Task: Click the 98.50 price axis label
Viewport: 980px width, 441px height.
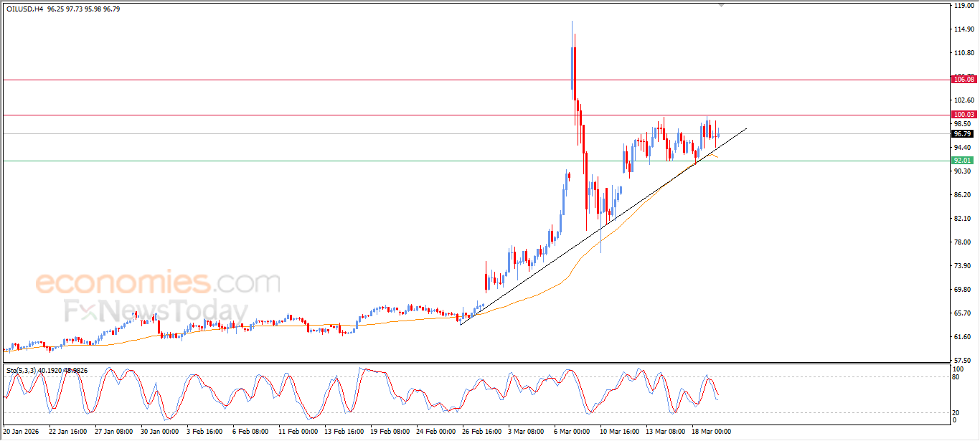Action: [x=963, y=123]
